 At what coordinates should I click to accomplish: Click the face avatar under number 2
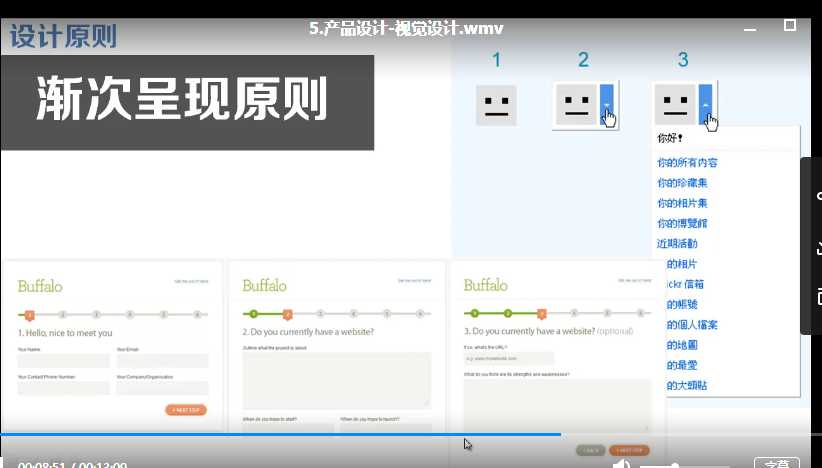577,105
